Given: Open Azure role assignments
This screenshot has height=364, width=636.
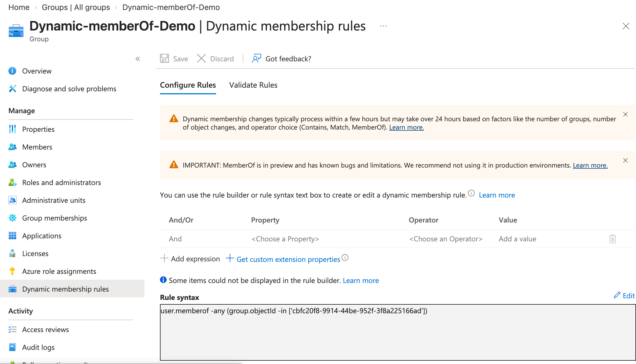Looking at the screenshot, I should point(59,271).
